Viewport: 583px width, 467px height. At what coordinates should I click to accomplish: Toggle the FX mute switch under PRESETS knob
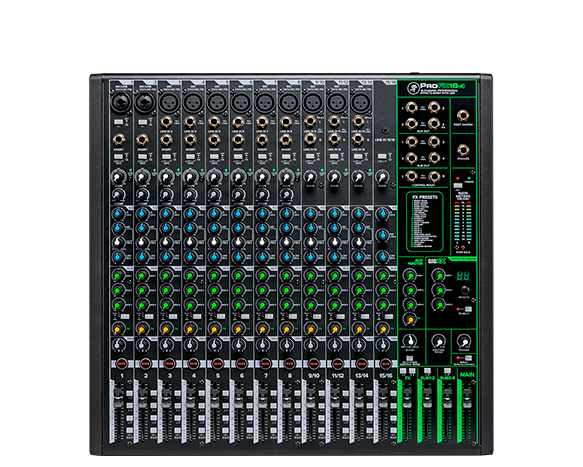pos(467,309)
